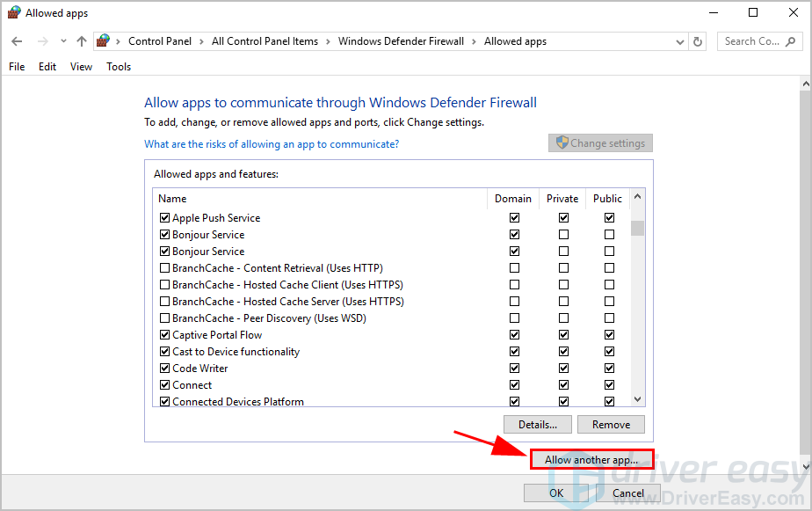The image size is (812, 511).
Task: Click the search magnifier icon
Action: [x=792, y=41]
